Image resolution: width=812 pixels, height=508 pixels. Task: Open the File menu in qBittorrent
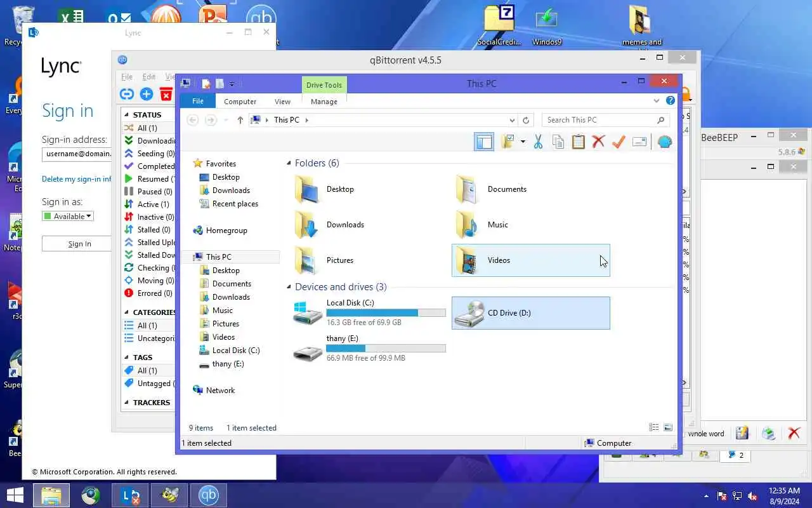click(127, 77)
